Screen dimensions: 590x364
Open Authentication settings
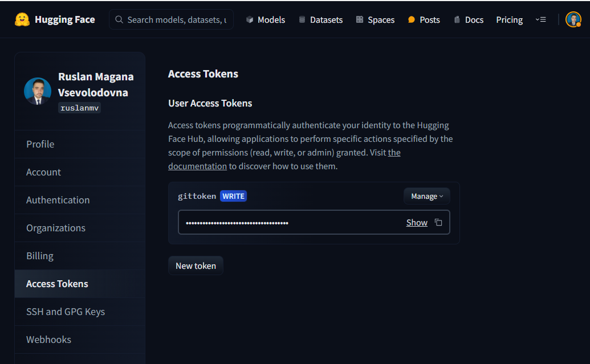click(x=80, y=200)
